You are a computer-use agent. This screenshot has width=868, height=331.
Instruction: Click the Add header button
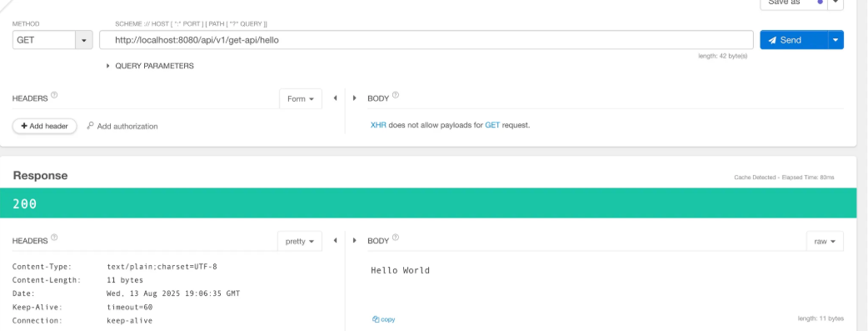coord(44,126)
